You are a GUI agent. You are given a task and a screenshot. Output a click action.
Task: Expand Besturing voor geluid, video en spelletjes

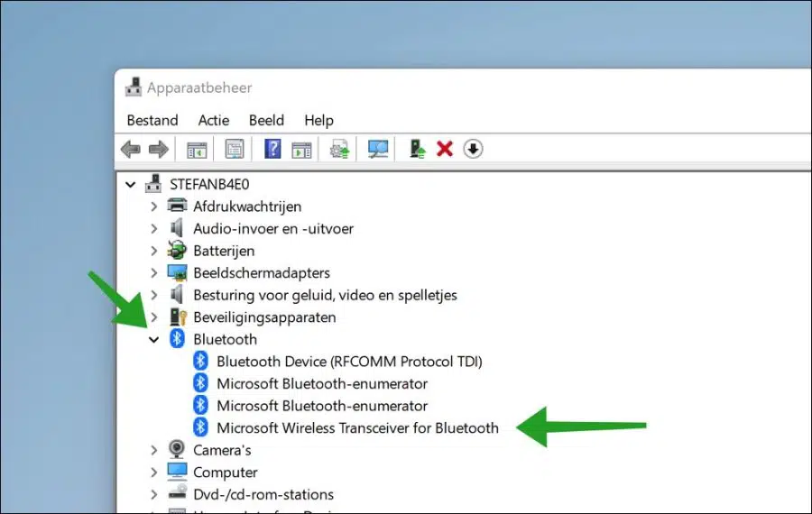click(153, 295)
